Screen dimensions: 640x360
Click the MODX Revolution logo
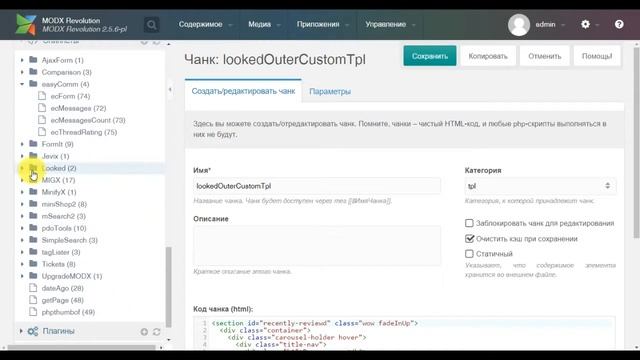click(26, 24)
